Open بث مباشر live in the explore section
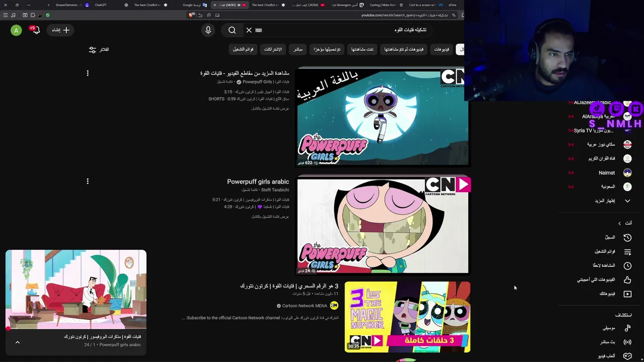644x362 pixels. coord(615,342)
